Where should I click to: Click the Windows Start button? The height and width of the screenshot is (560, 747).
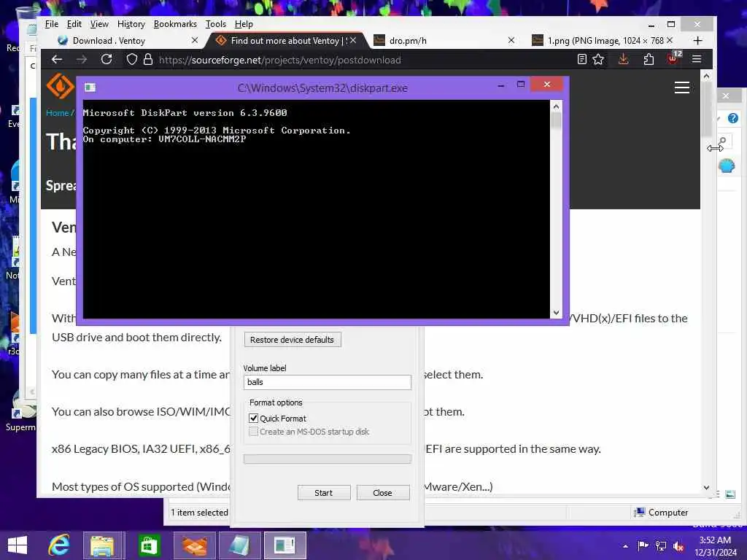click(x=18, y=545)
